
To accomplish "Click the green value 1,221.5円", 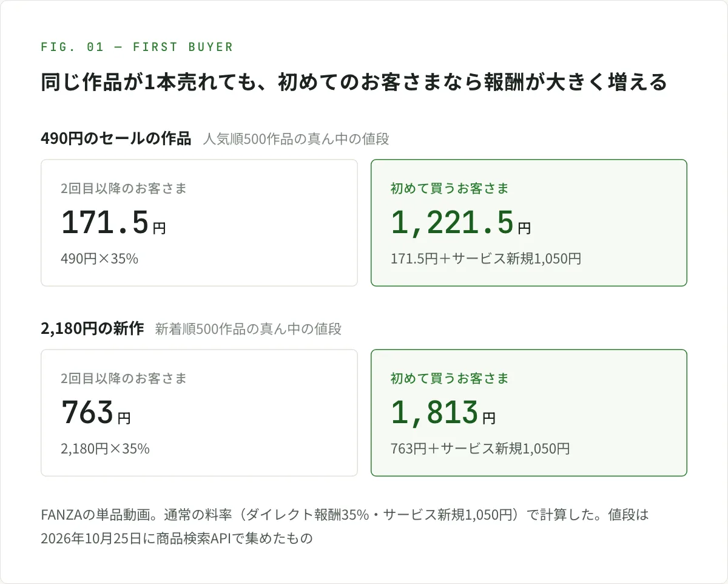I will [x=461, y=223].
